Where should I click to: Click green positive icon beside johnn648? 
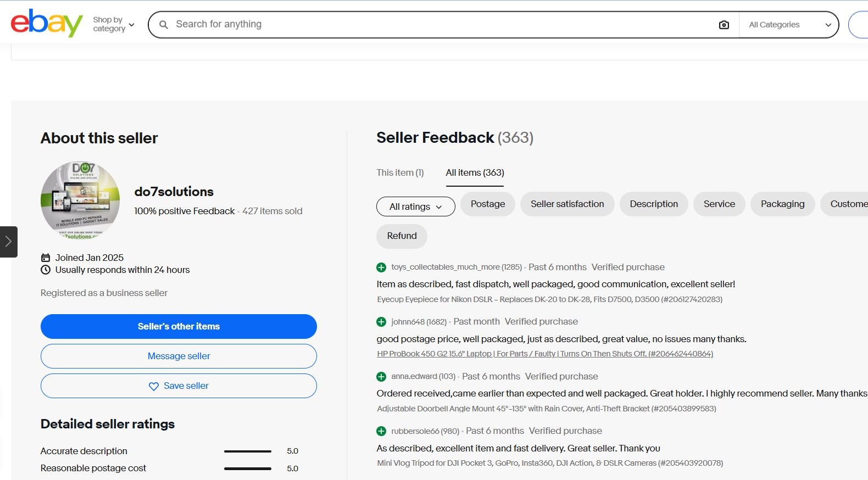pyautogui.click(x=381, y=322)
